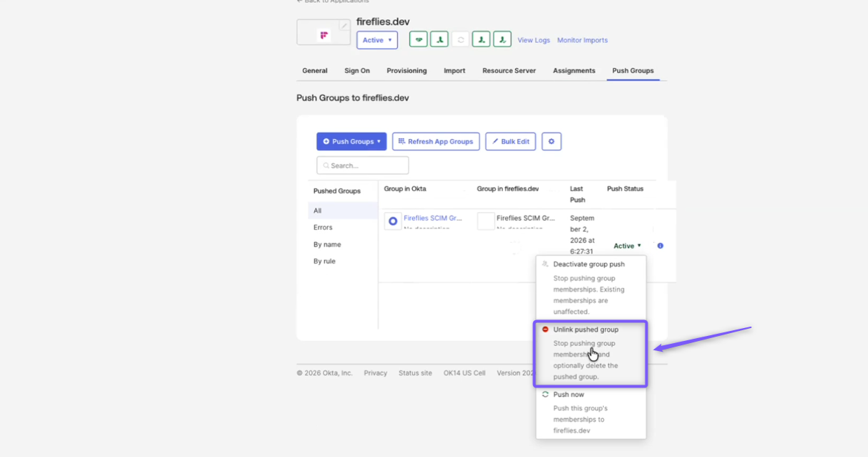Click the gray icon beside Deactivate group push
The height and width of the screenshot is (457, 868).
click(545, 264)
